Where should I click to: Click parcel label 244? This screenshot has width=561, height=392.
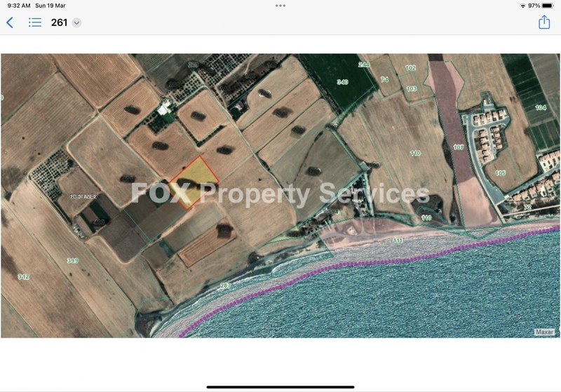coord(364,65)
